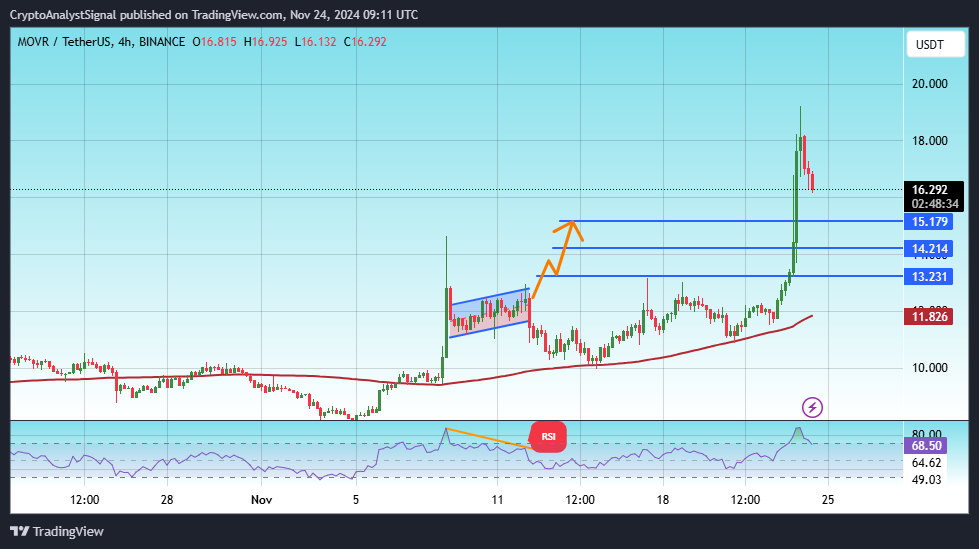
Task: Click the high value H16.925
Action: pyautogui.click(x=265, y=42)
